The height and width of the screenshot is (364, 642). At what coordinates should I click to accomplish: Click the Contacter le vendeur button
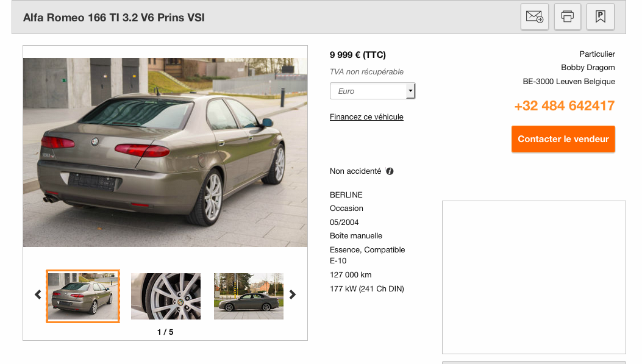pos(563,139)
